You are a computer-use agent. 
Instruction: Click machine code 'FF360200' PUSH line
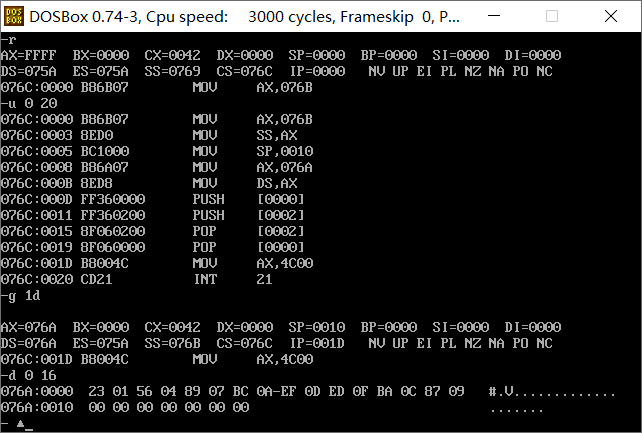pos(113,215)
